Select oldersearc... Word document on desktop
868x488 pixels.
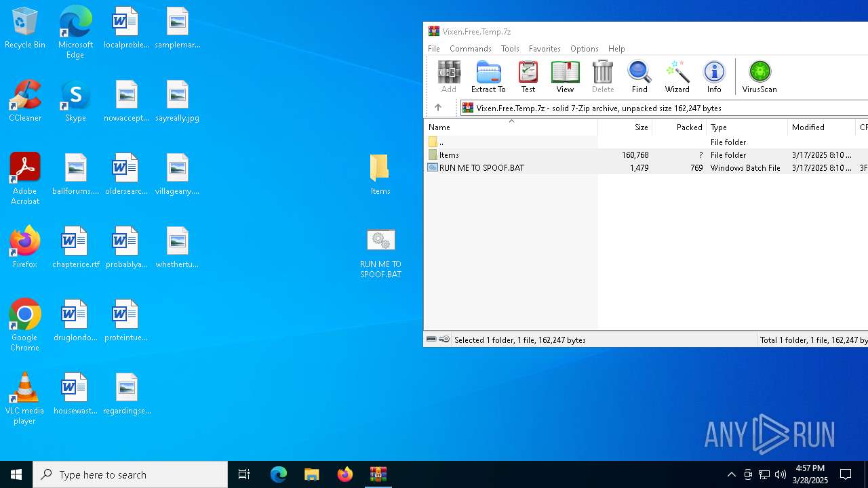point(126,175)
